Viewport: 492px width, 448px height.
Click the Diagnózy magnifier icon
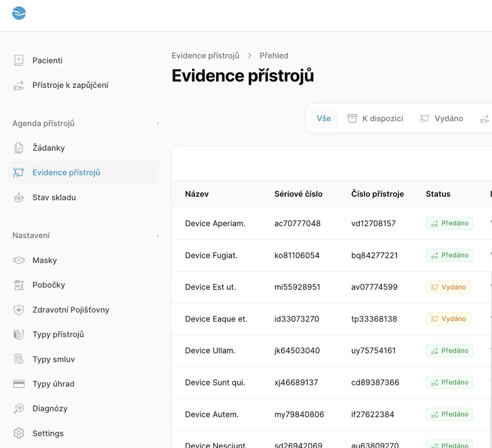(19, 409)
